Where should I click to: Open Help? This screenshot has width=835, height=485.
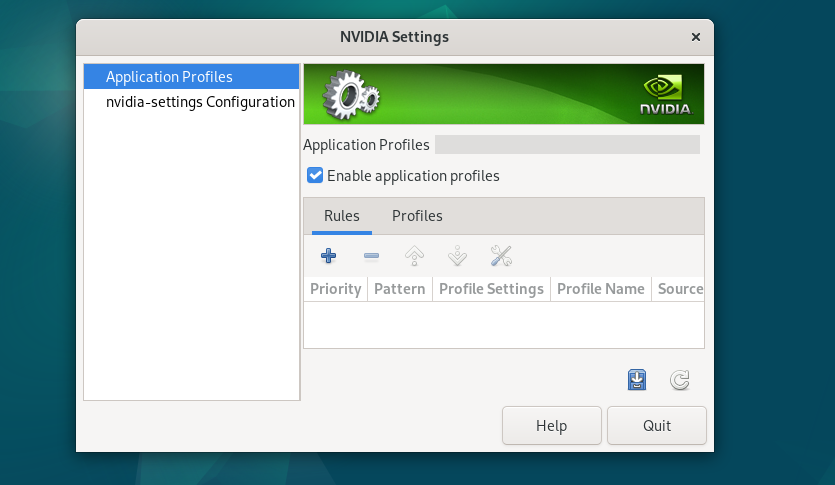[x=552, y=425]
